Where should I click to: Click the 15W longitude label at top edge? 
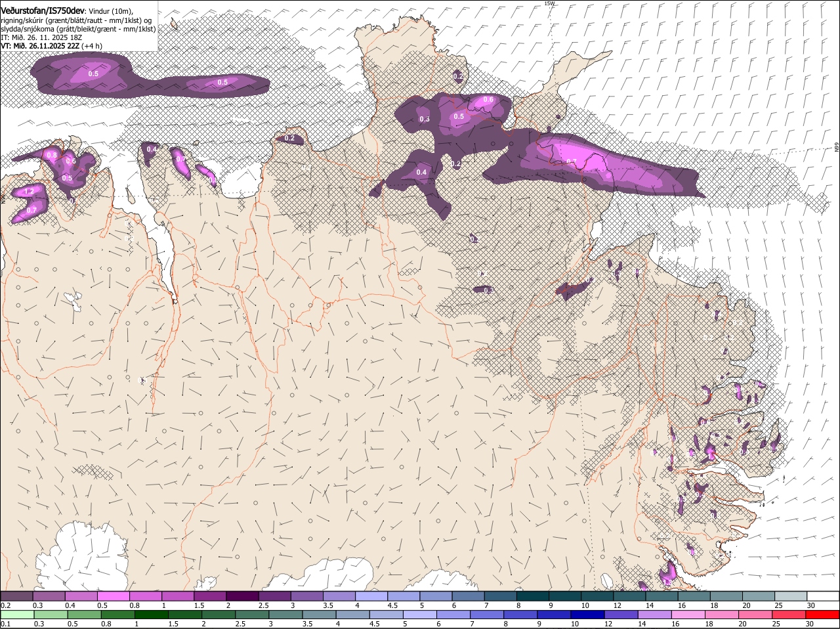549,3
